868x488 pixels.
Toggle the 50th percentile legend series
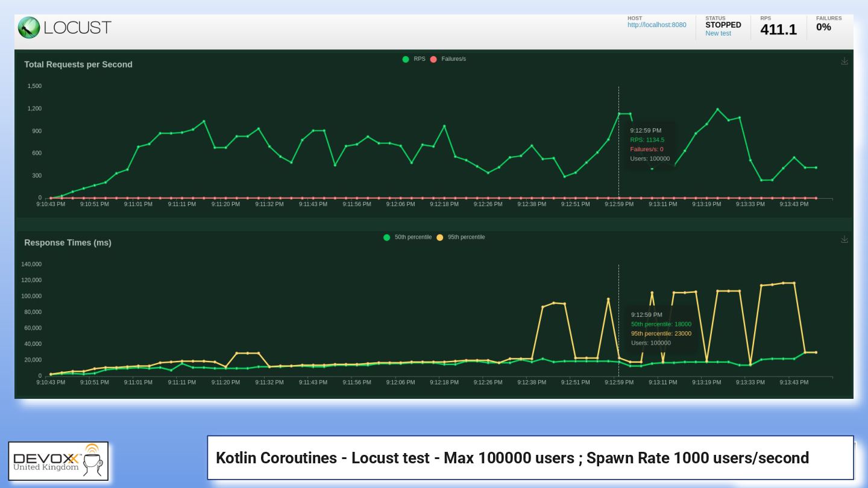click(407, 237)
